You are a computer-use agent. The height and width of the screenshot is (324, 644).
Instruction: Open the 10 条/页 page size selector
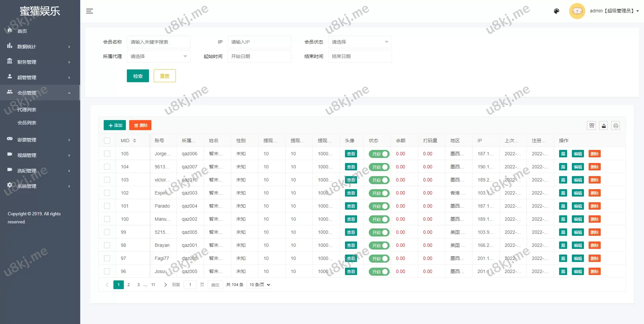click(259, 285)
